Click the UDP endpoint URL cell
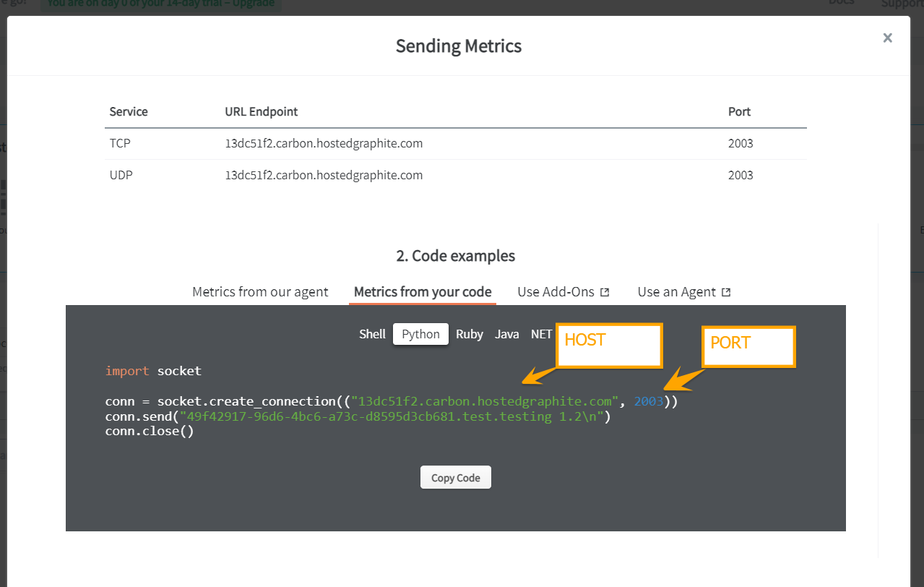 click(324, 175)
